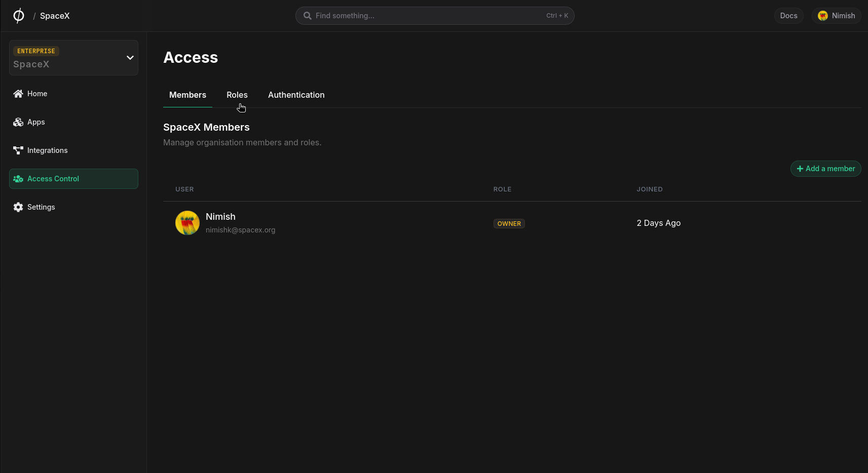The image size is (868, 473).
Task: Click the search magnifier icon
Action: [307, 16]
